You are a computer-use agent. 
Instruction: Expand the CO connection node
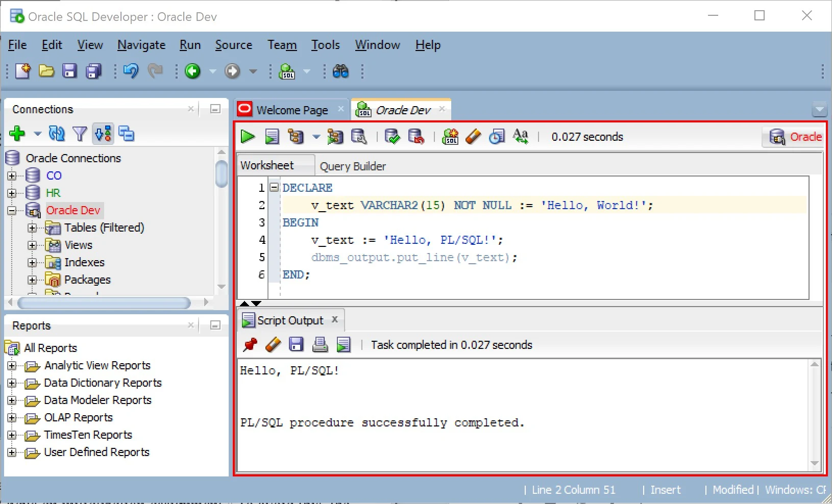click(12, 176)
